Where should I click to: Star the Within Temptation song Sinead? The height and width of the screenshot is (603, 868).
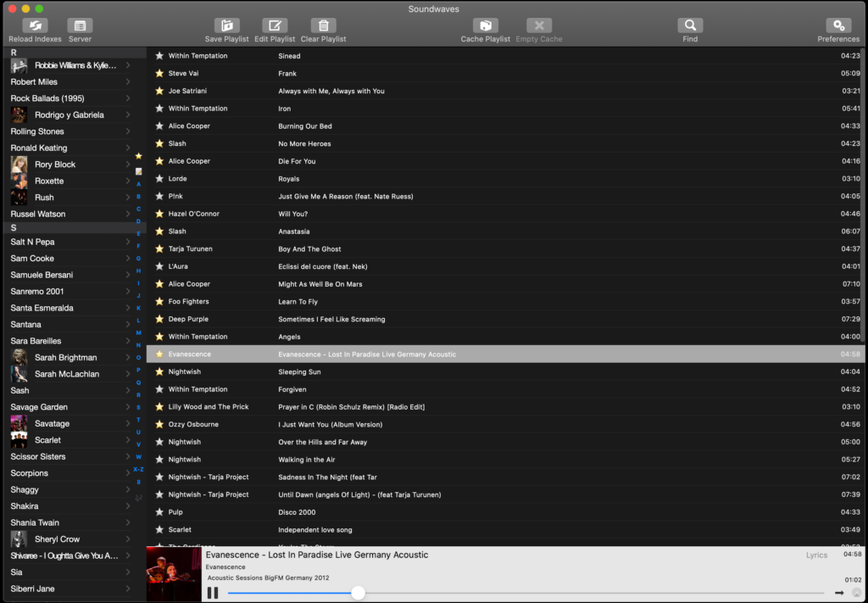[x=159, y=56]
